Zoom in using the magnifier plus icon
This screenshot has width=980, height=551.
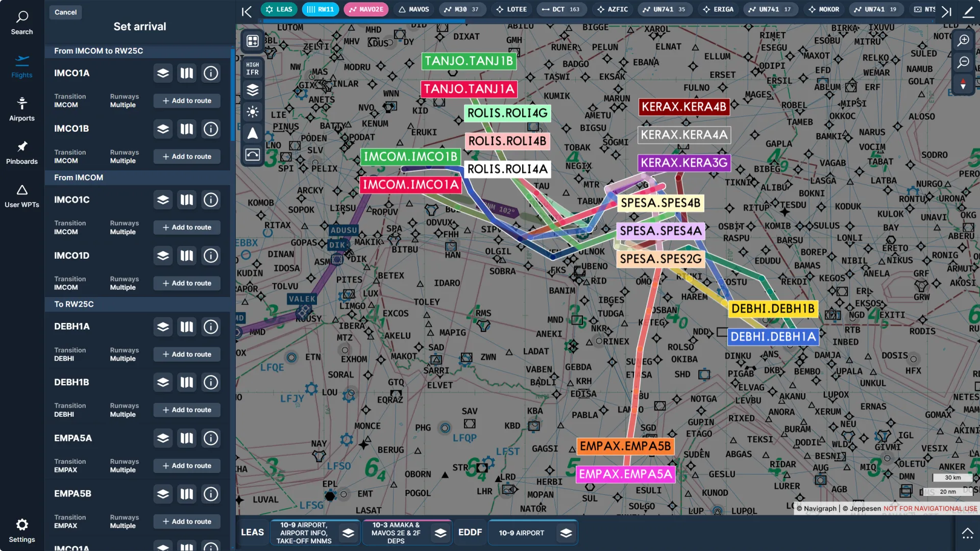964,41
